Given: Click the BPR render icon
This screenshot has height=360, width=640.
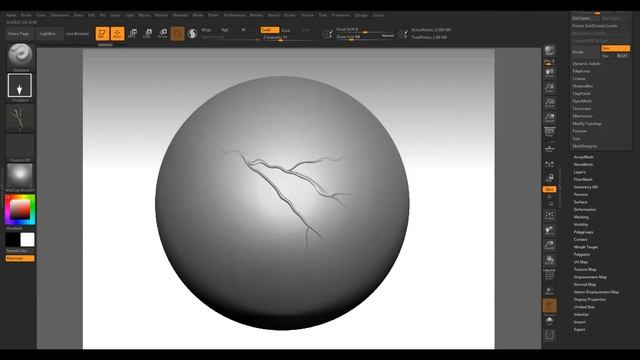Looking at the screenshot, I should (x=549, y=51).
